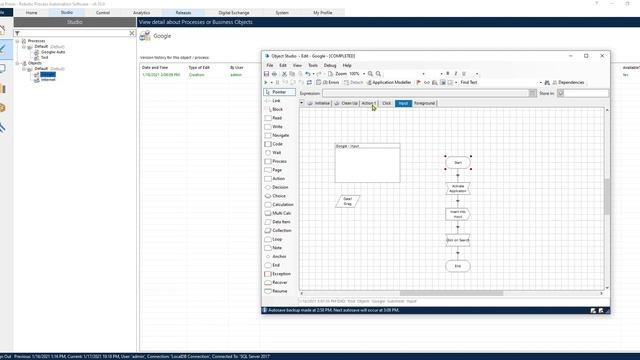Screen dimensions: 640x360
Task: Select the Note stage tool
Action: [273, 248]
